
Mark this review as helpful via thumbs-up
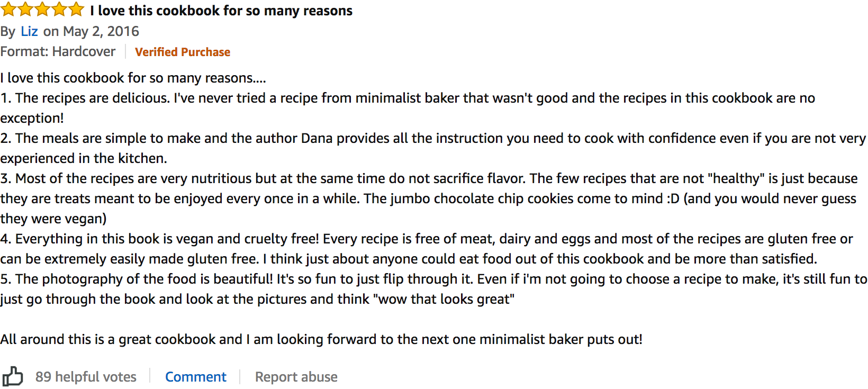(x=13, y=376)
